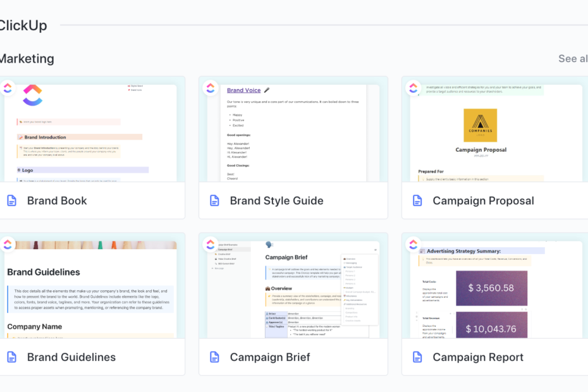Click the $ 10,043.76 revenue tile
This screenshot has height=392, width=588.
[x=492, y=325]
